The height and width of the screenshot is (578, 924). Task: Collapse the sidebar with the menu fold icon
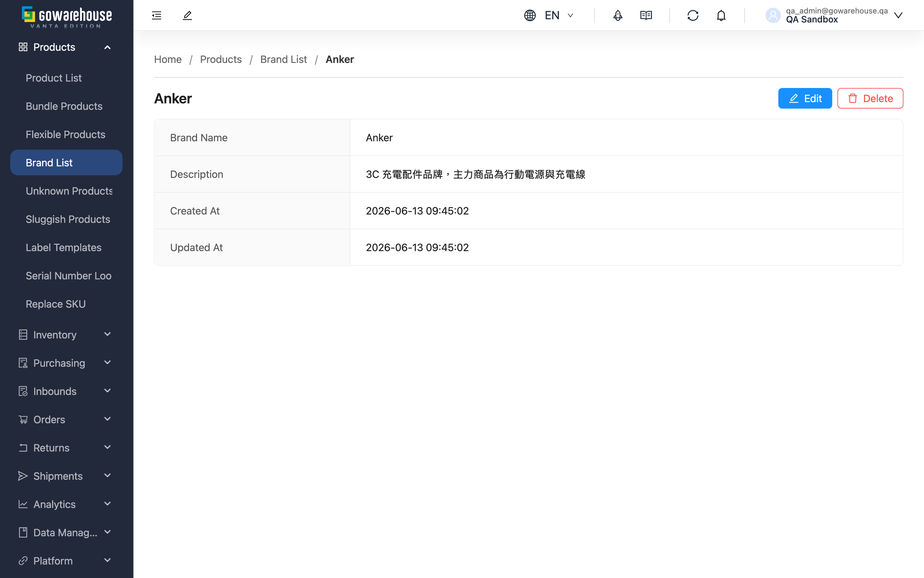157,15
